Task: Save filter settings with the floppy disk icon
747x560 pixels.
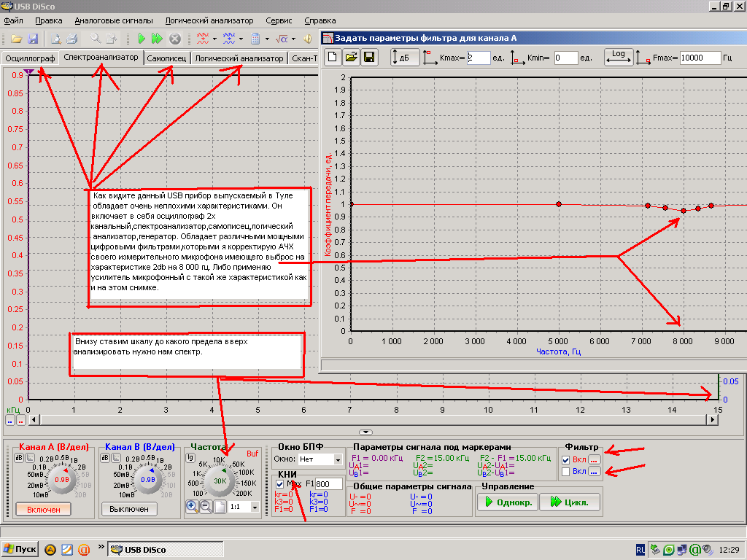Action: (369, 58)
